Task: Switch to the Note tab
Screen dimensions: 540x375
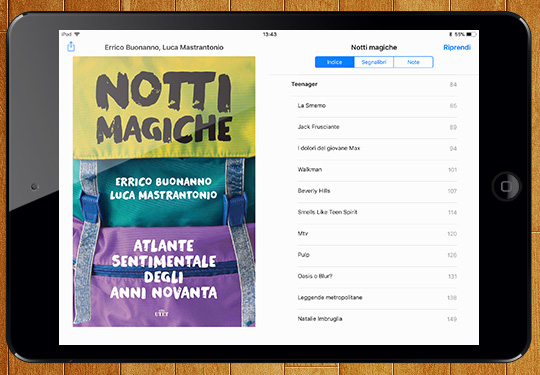Action: click(413, 62)
